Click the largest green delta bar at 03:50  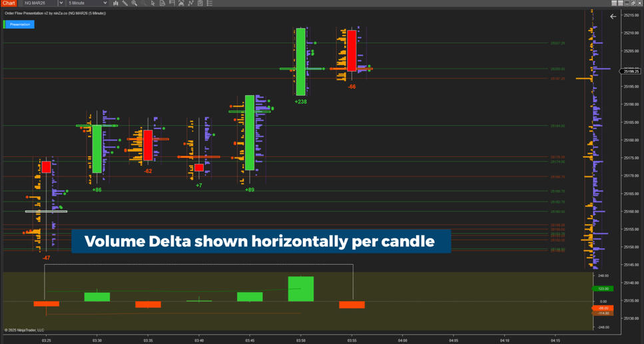pos(301,289)
